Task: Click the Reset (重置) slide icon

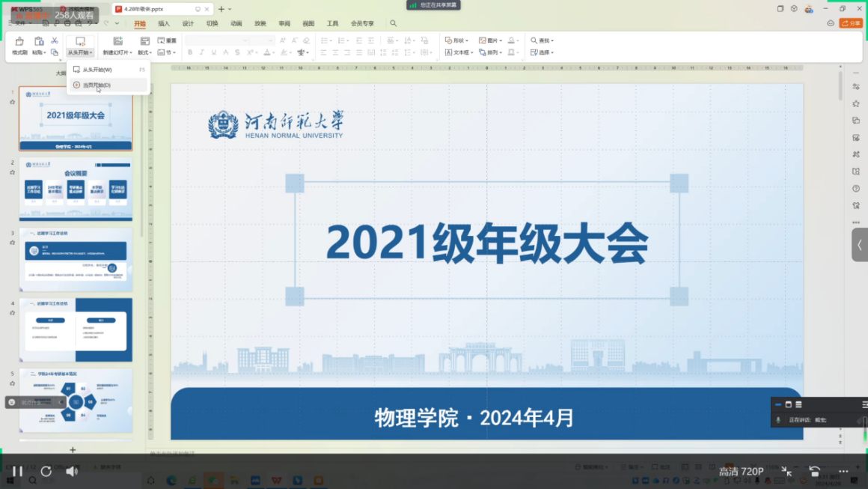Action: pyautogui.click(x=167, y=40)
